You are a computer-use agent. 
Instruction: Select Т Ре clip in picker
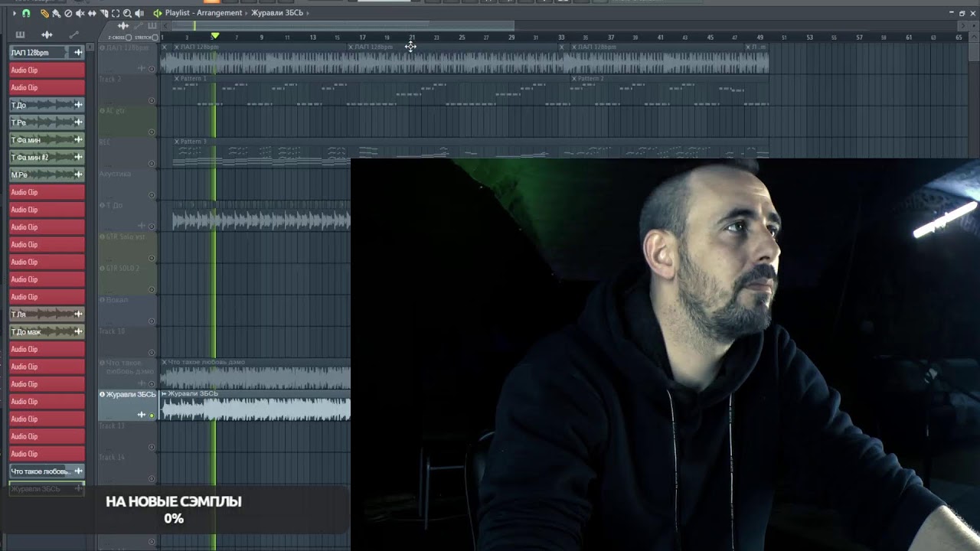(x=47, y=122)
